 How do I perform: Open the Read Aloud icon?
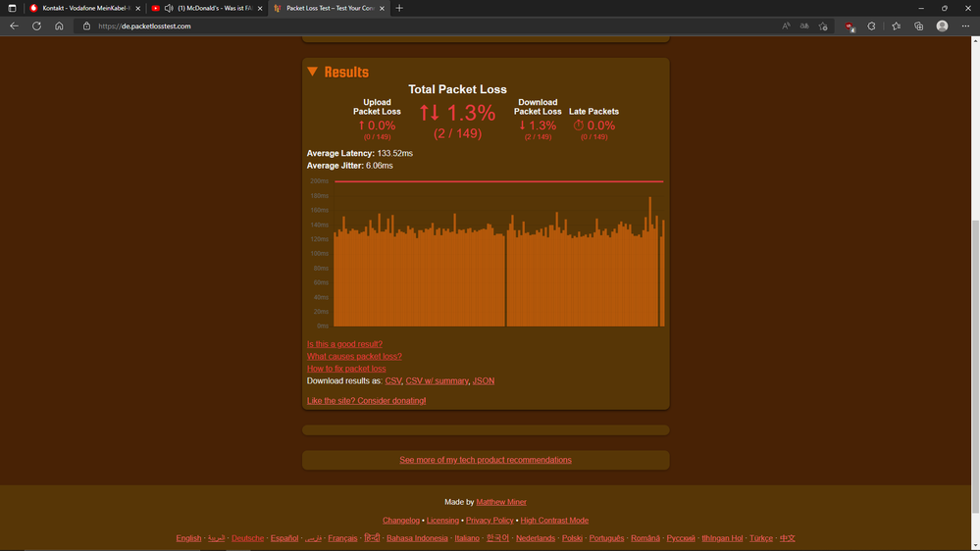coord(786,26)
